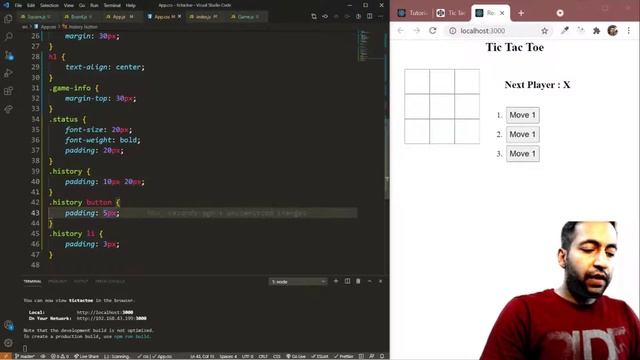This screenshot has height=360, width=640.
Task: Open a new Chrome tab
Action: click(x=521, y=13)
